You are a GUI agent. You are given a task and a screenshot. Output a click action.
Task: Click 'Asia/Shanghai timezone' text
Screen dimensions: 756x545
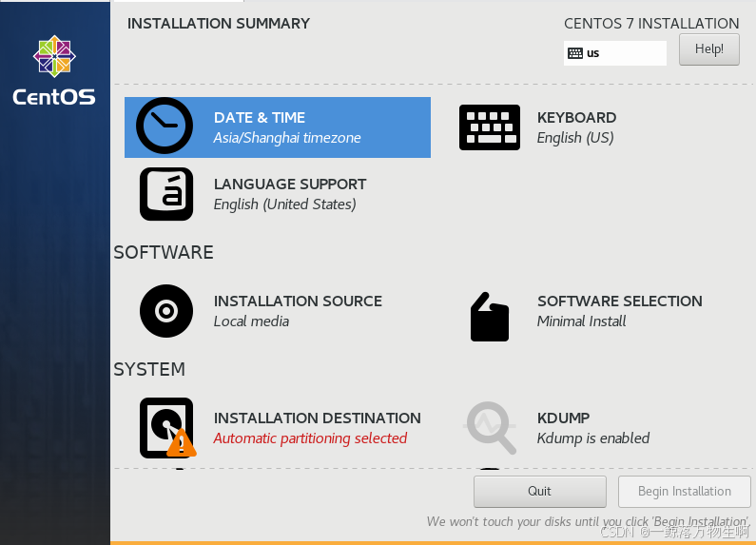[287, 138]
